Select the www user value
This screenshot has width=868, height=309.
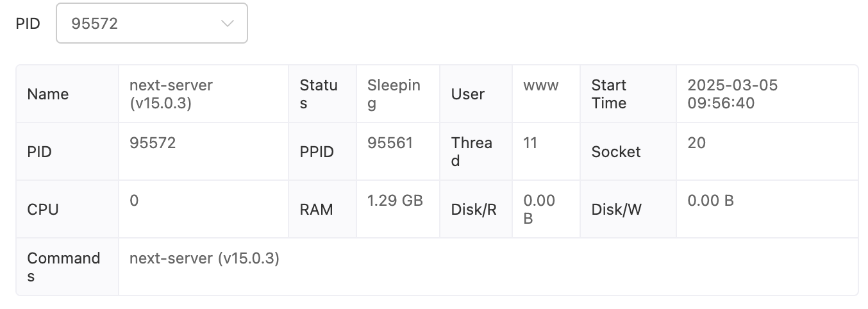[541, 85]
